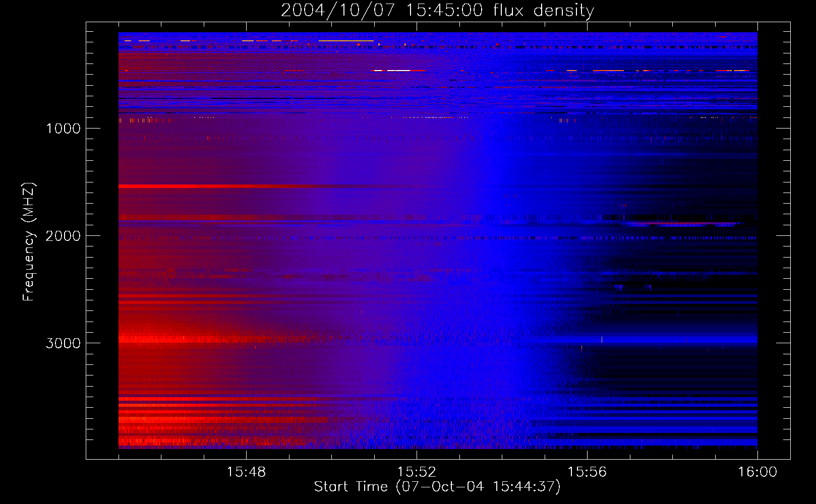Click the plot title '2004/10/07 15:45:00 flux density'
Viewport: 816px width, 504px height.
[437, 11]
